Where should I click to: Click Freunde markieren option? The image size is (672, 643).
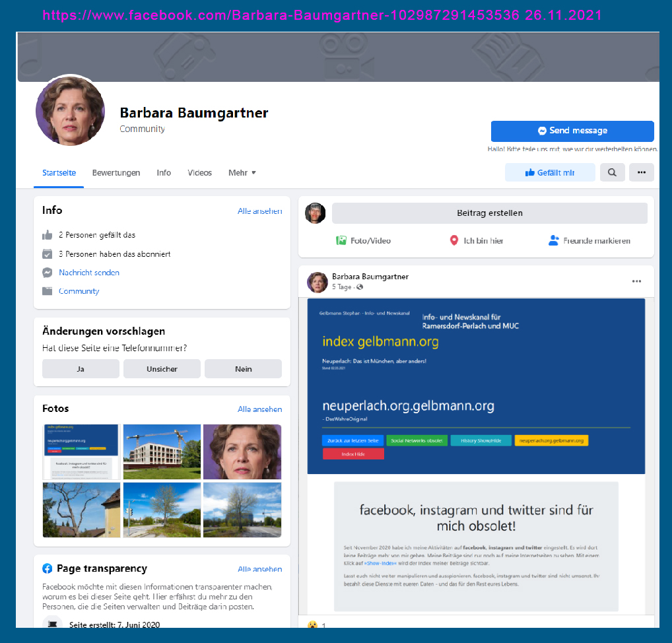pos(589,240)
